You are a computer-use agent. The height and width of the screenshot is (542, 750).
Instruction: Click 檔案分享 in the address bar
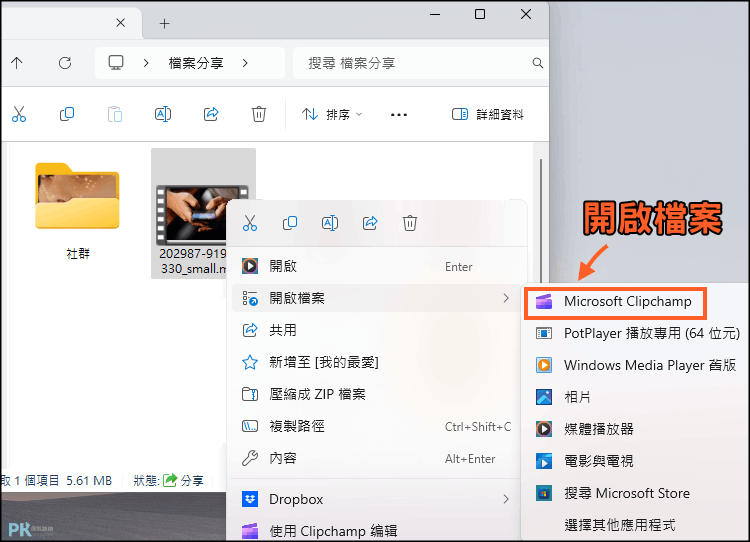tap(196, 63)
